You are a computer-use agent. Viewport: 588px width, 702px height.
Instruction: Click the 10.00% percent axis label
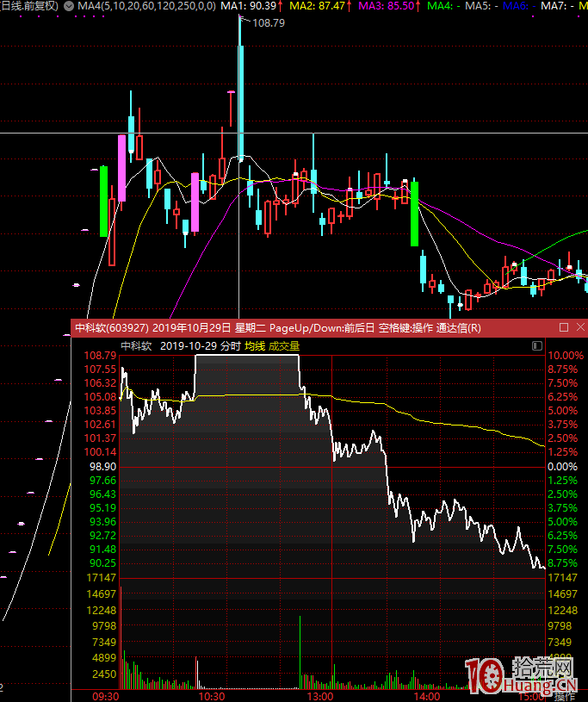pos(566,356)
